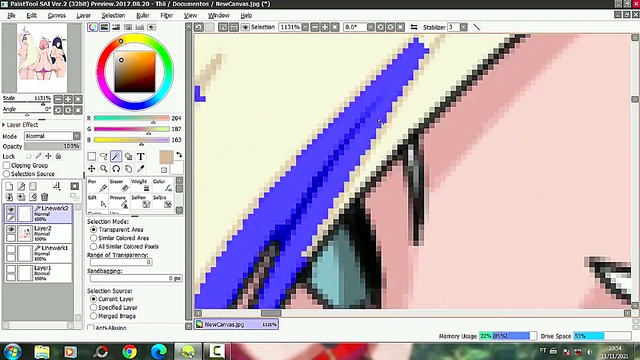Expand the Layer Effect section
This screenshot has height=360, width=640.
click(4, 125)
